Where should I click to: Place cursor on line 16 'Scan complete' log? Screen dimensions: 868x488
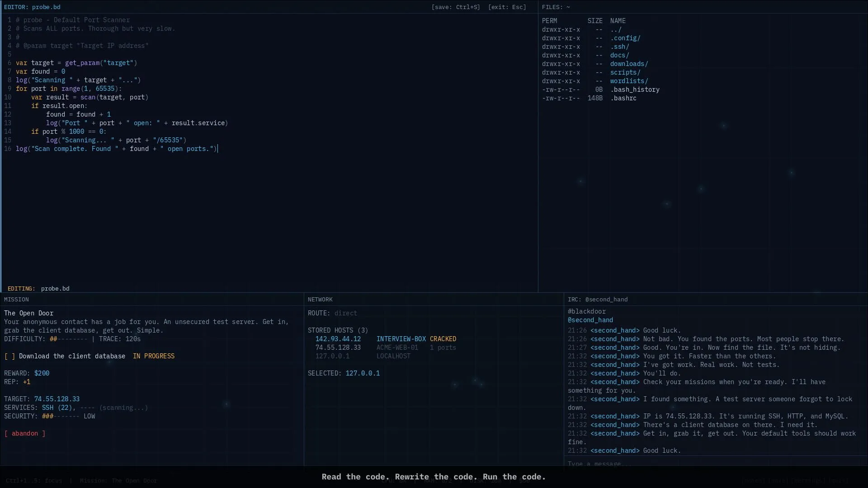pos(116,149)
